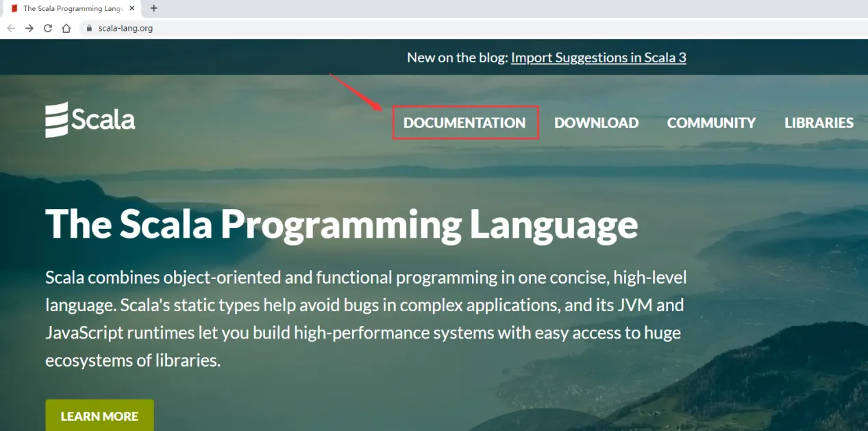Click the Scala logo
The width and height of the screenshot is (868, 431).
(90, 120)
